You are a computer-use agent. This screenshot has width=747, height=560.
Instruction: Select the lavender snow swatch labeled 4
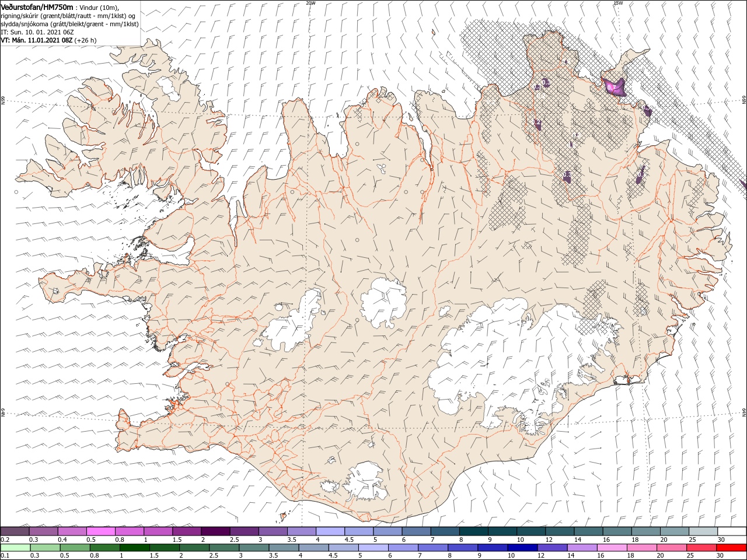pos(330,531)
